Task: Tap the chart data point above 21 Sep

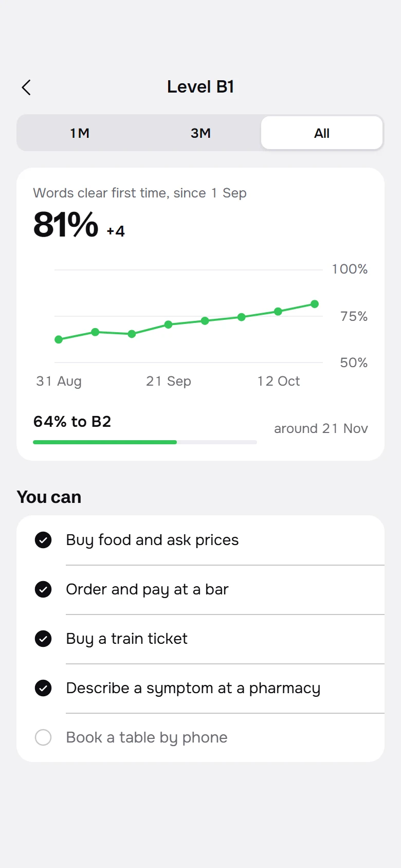Action: 168,324
